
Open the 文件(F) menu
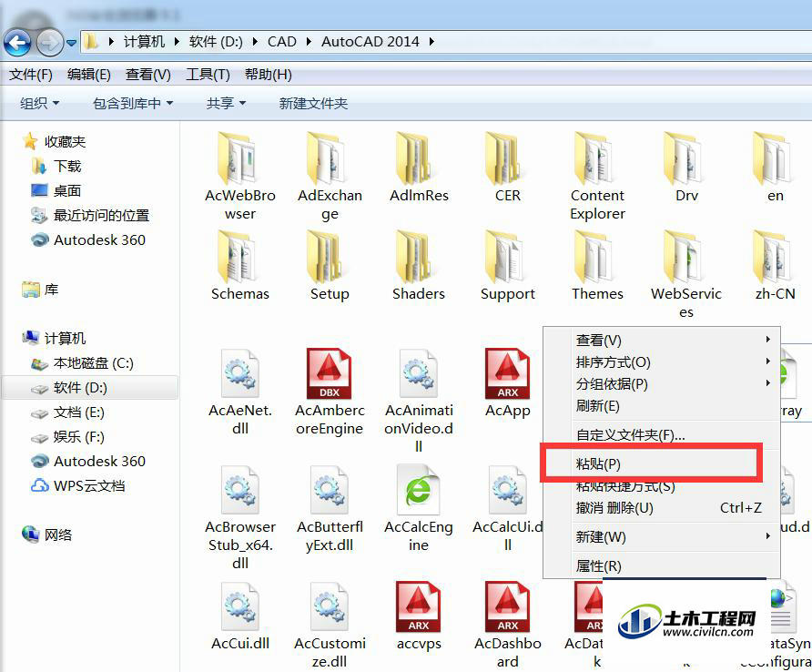[31, 75]
